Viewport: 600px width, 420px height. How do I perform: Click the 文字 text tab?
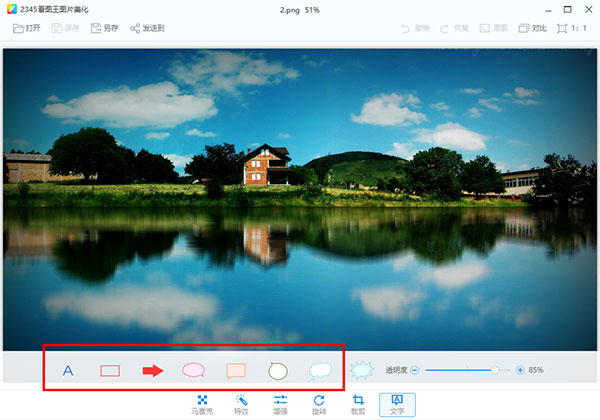click(397, 404)
